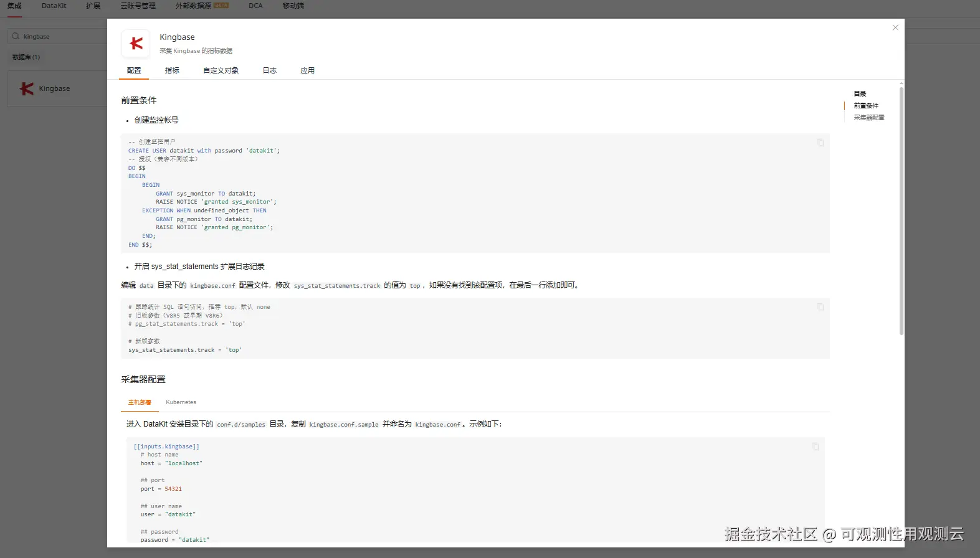Click the 数据库 (1) category label
This screenshot has width=980, height=558.
click(x=26, y=57)
